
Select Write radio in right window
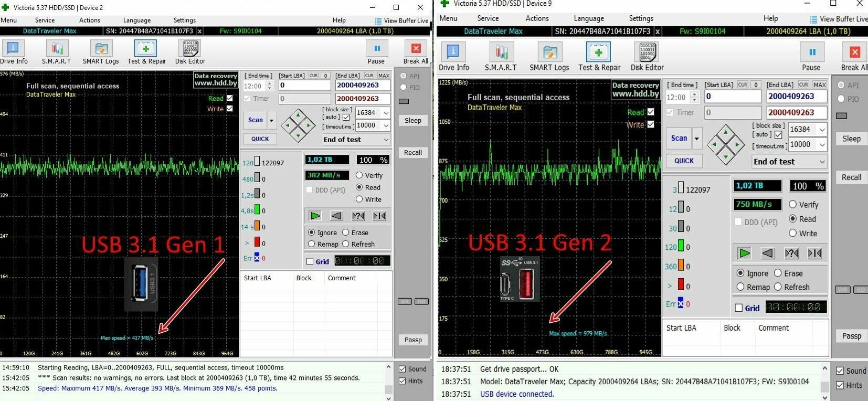point(793,234)
